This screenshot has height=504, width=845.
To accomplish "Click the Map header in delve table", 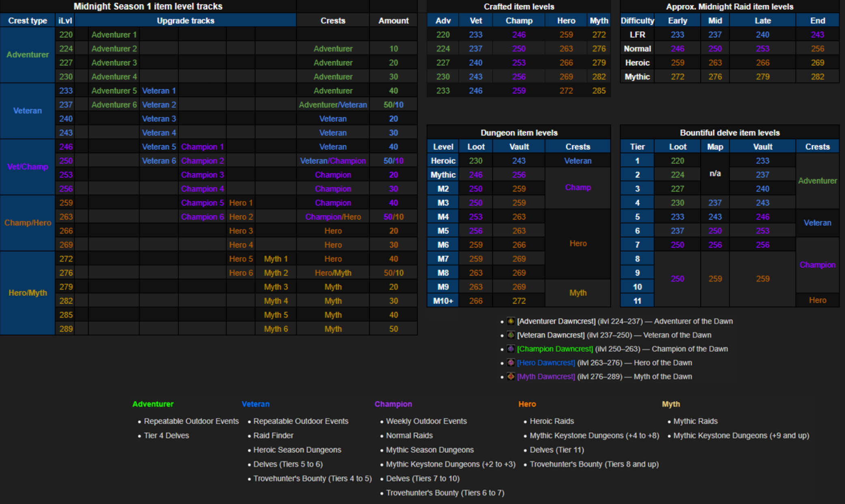I will click(715, 147).
